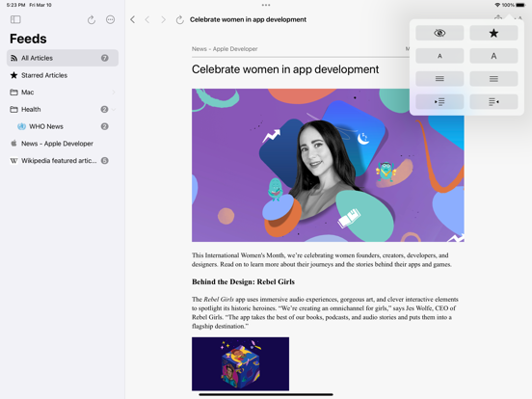
Task: Open Wikipedia featured articles feed
Action: tap(63, 161)
